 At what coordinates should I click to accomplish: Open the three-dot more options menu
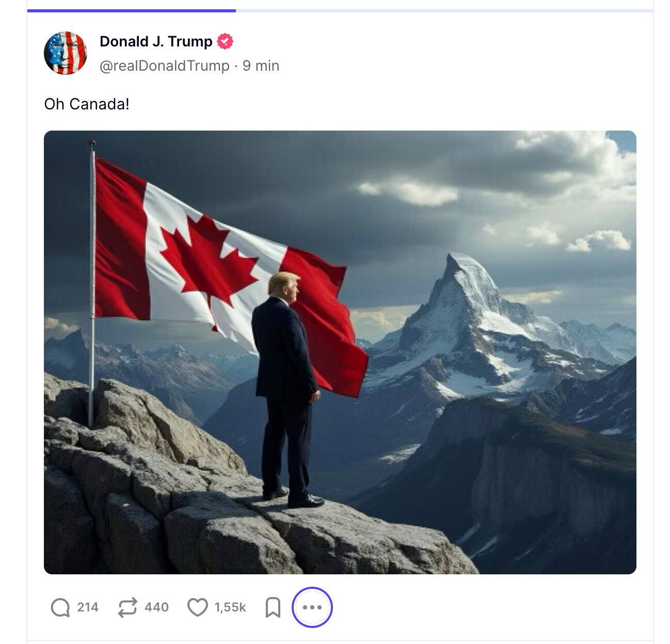tap(312, 607)
